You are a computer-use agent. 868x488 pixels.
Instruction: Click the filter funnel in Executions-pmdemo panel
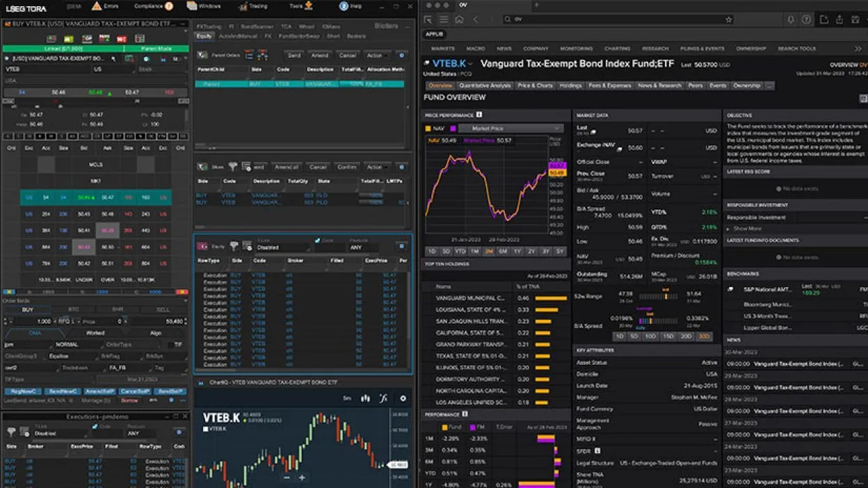click(x=11, y=432)
